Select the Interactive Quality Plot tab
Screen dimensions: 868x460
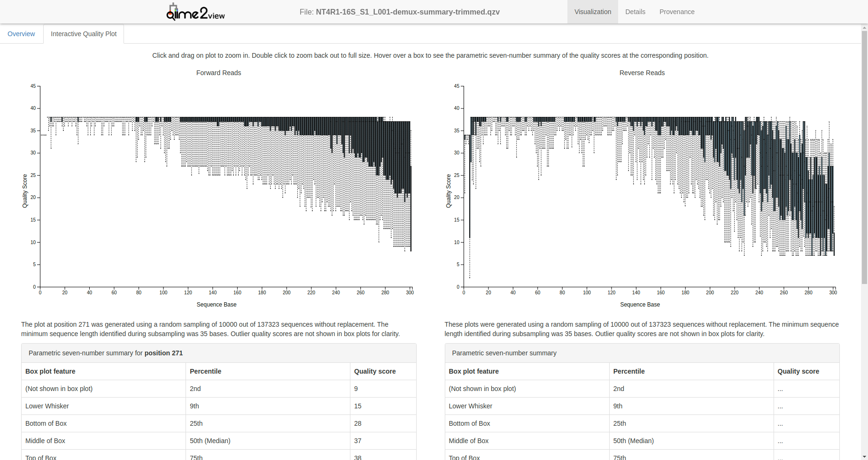pyautogui.click(x=84, y=34)
